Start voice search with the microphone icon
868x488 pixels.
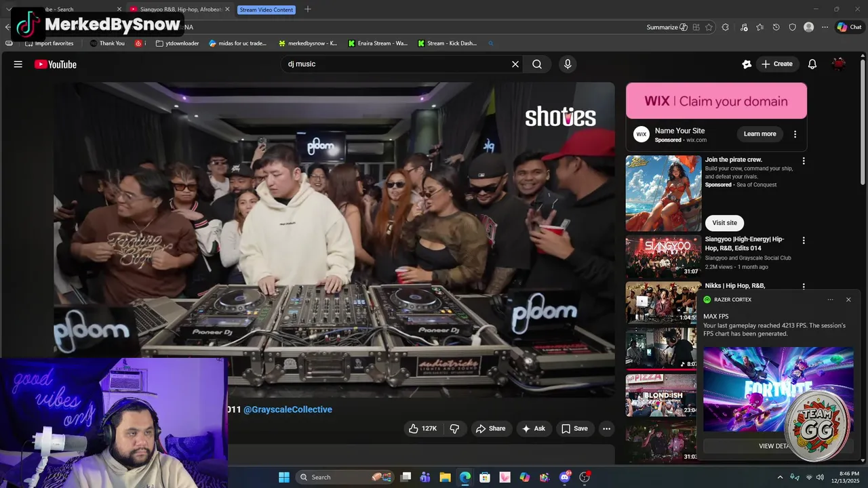point(568,64)
